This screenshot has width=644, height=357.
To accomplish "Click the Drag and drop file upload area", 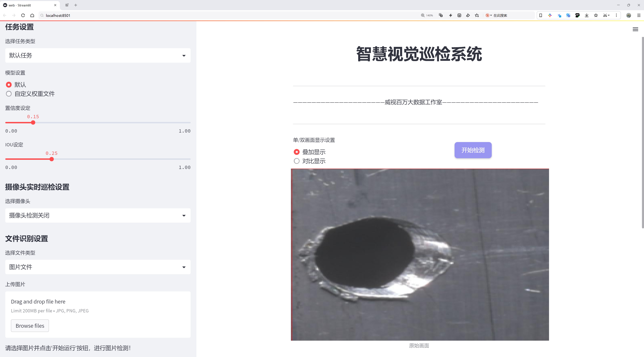I will [98, 315].
